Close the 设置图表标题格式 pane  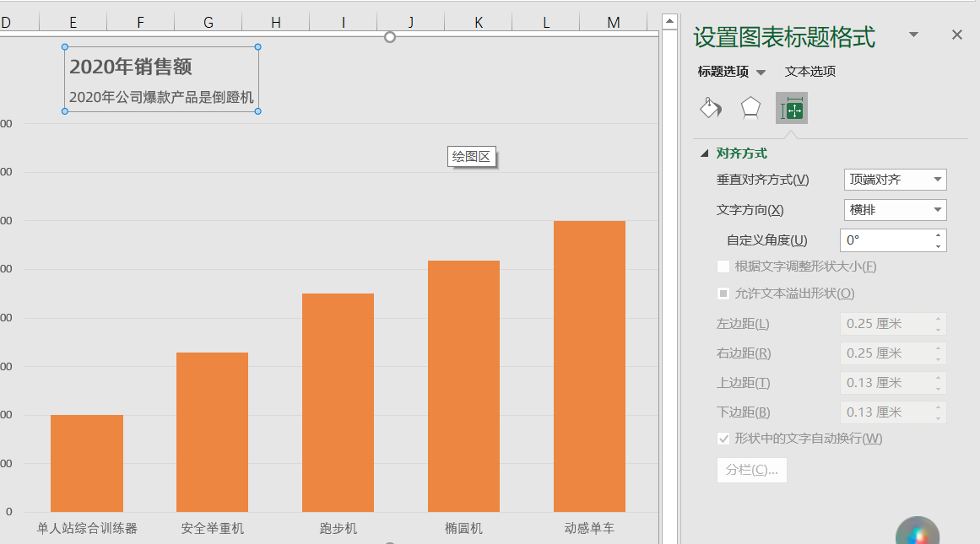click(x=956, y=35)
